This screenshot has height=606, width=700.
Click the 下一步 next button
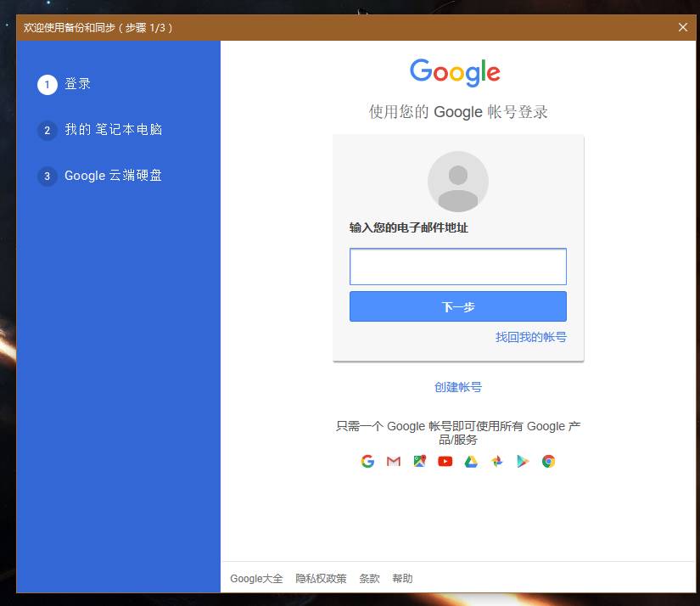point(458,306)
